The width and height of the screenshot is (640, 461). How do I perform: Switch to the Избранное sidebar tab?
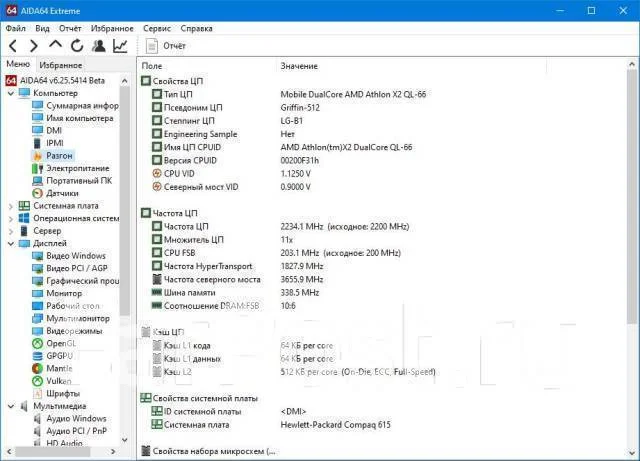point(60,65)
